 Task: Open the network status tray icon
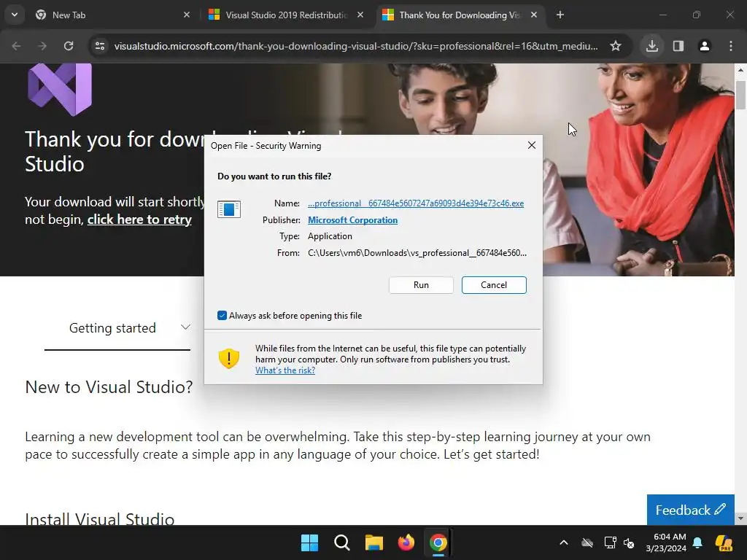610,542
